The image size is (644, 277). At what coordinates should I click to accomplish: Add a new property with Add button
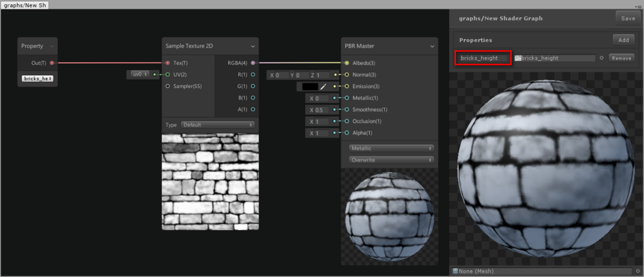click(x=623, y=40)
